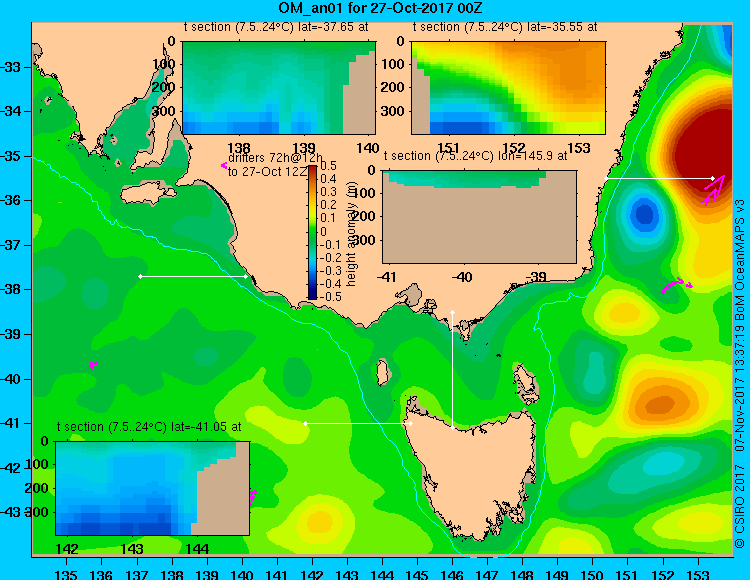Click the longitude label "150" on the bottom axis
Image resolution: width=750 pixels, height=580 pixels.
pos(593,574)
